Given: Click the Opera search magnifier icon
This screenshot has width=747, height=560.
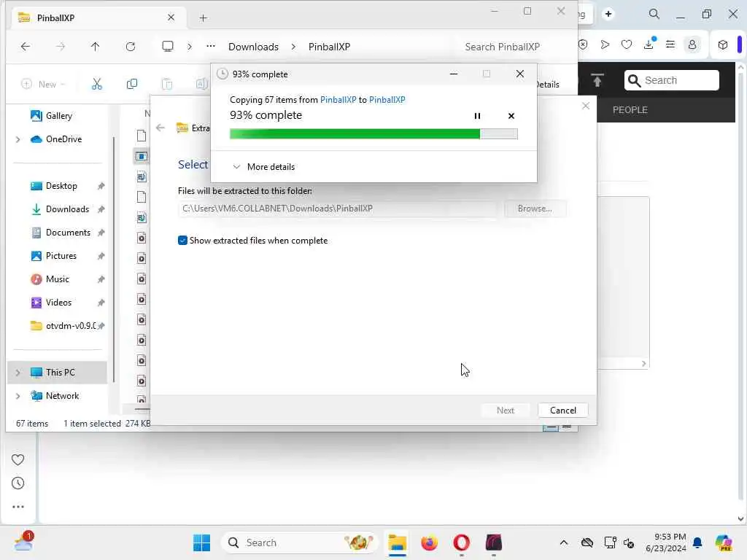Looking at the screenshot, I should (x=654, y=14).
